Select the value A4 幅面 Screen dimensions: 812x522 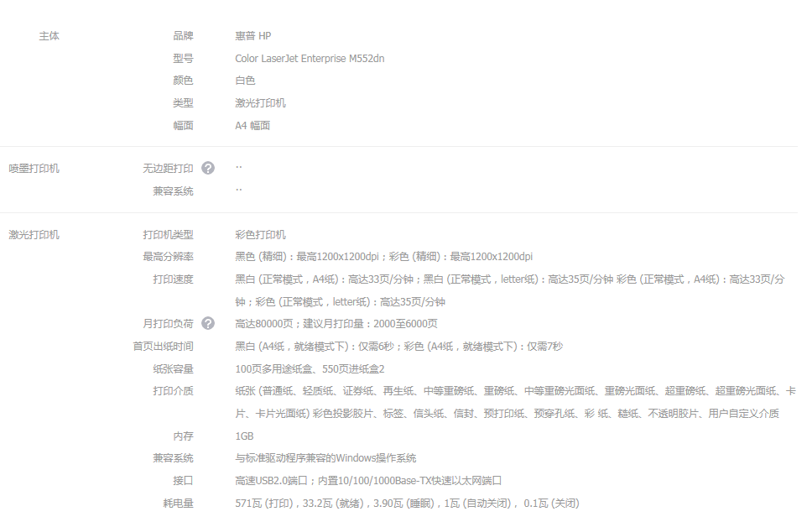(x=252, y=125)
